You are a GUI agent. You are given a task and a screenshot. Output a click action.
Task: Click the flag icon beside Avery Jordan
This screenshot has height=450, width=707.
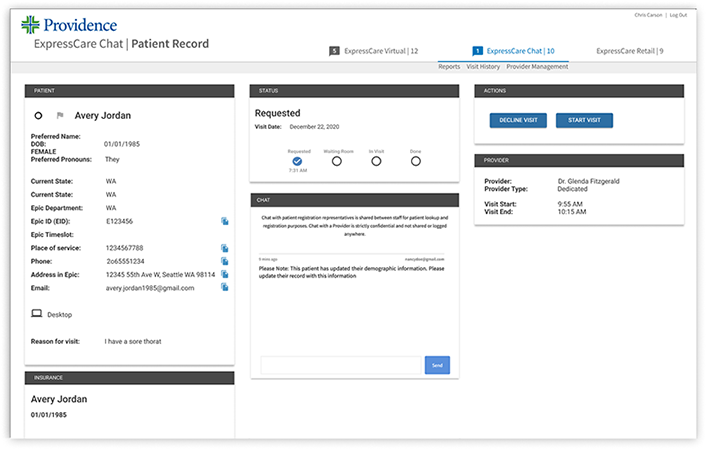tap(60, 115)
